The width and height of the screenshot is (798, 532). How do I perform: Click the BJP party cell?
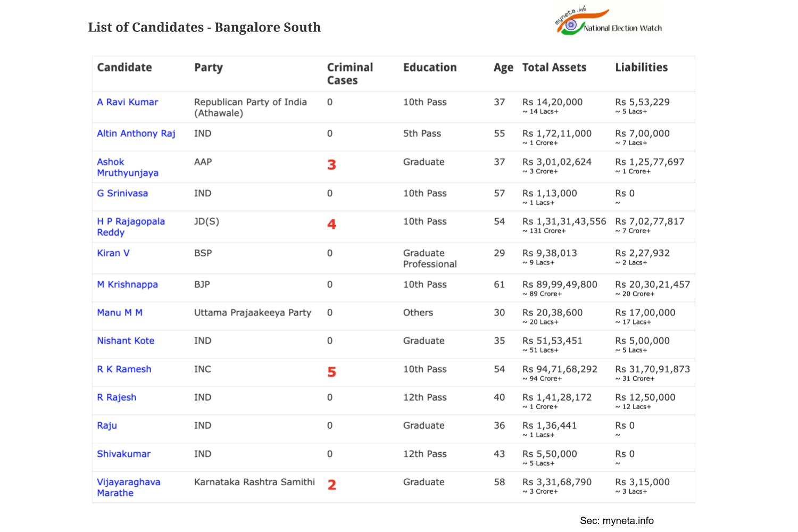[x=202, y=285]
